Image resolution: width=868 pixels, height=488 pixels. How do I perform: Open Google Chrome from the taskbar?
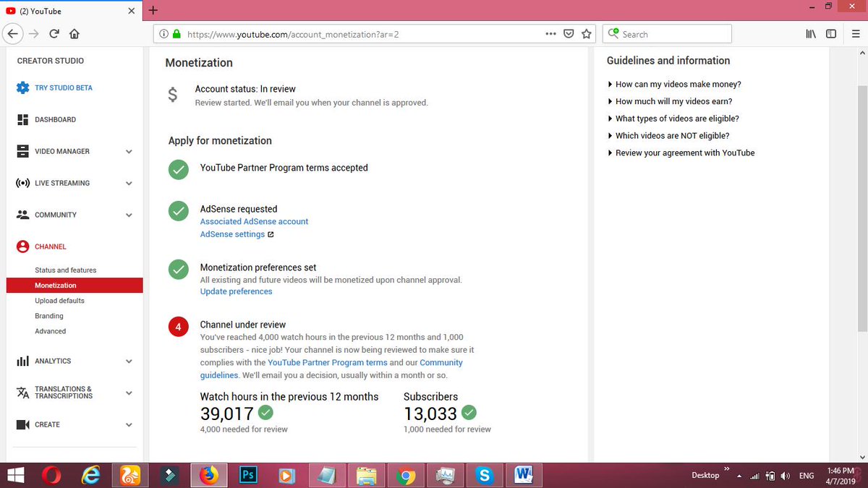click(x=406, y=475)
